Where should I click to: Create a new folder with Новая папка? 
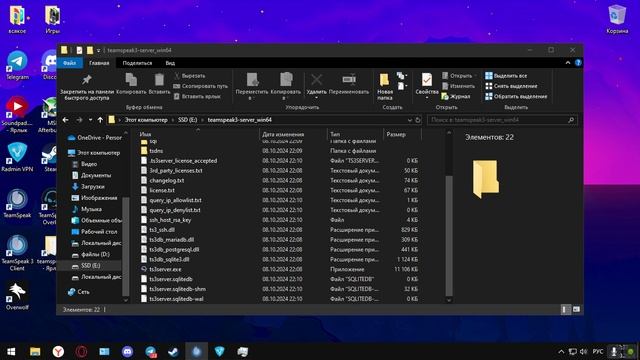click(x=384, y=87)
